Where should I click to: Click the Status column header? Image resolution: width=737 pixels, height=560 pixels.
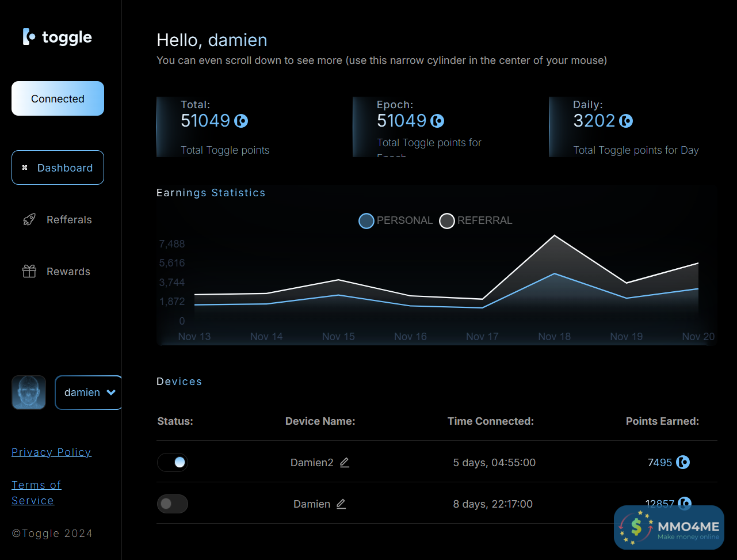[175, 421]
